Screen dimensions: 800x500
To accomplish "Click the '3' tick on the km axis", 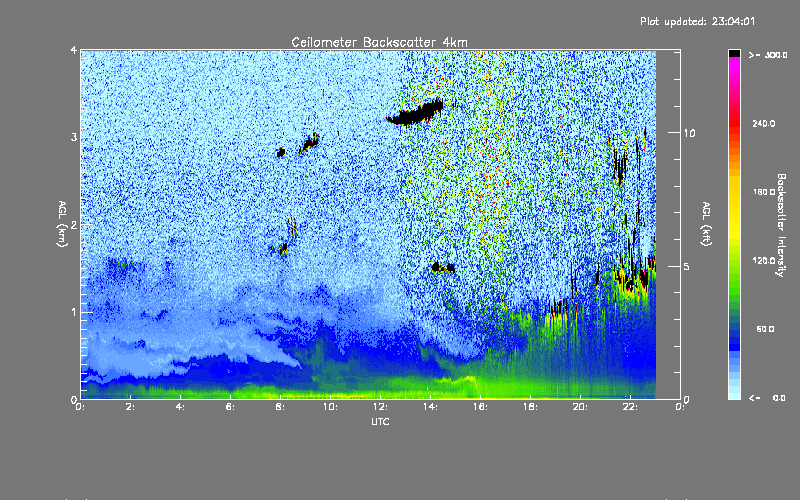I will 74,137.
